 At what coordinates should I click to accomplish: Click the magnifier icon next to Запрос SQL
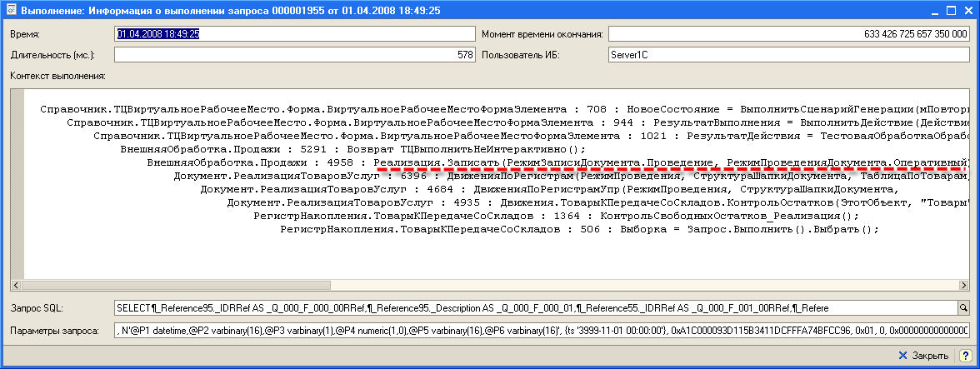pos(963,308)
